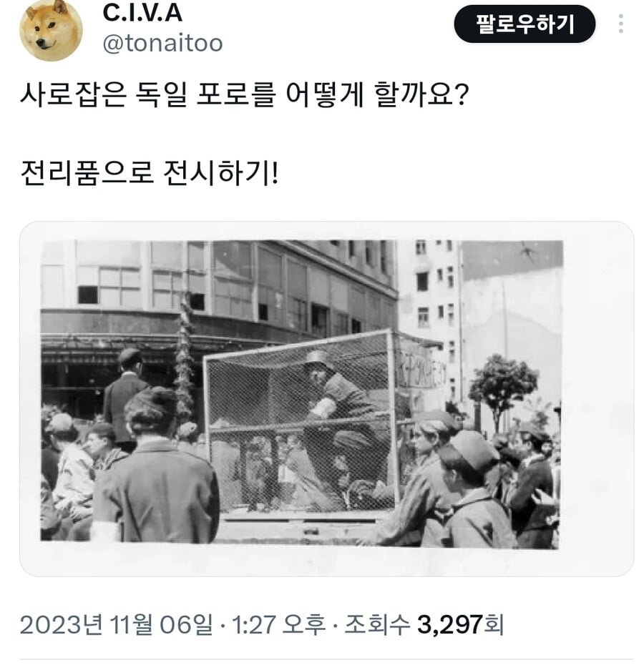Image resolution: width=644 pixels, height=665 pixels.
Task: Click the bold 3,297 views number
Action: tap(449, 624)
